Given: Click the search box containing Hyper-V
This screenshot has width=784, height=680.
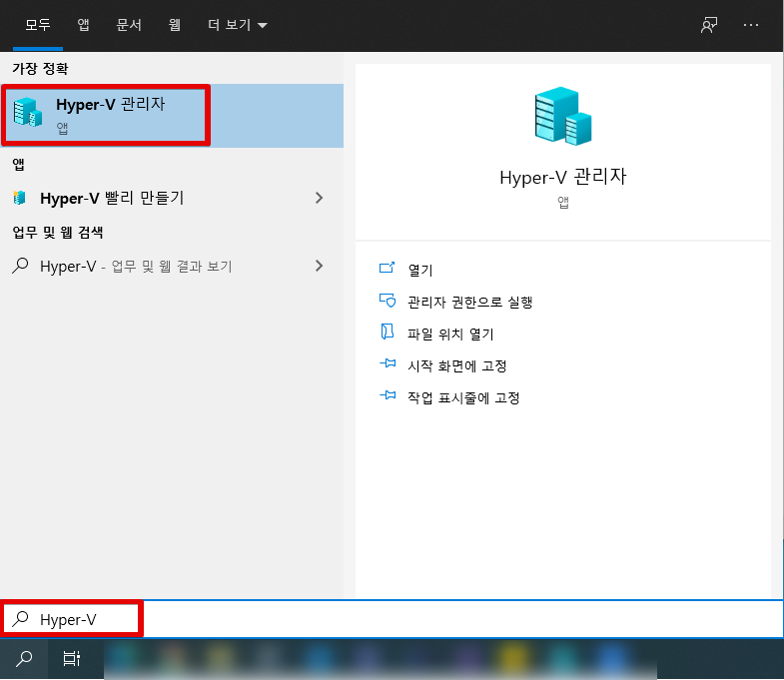Looking at the screenshot, I should 392,619.
